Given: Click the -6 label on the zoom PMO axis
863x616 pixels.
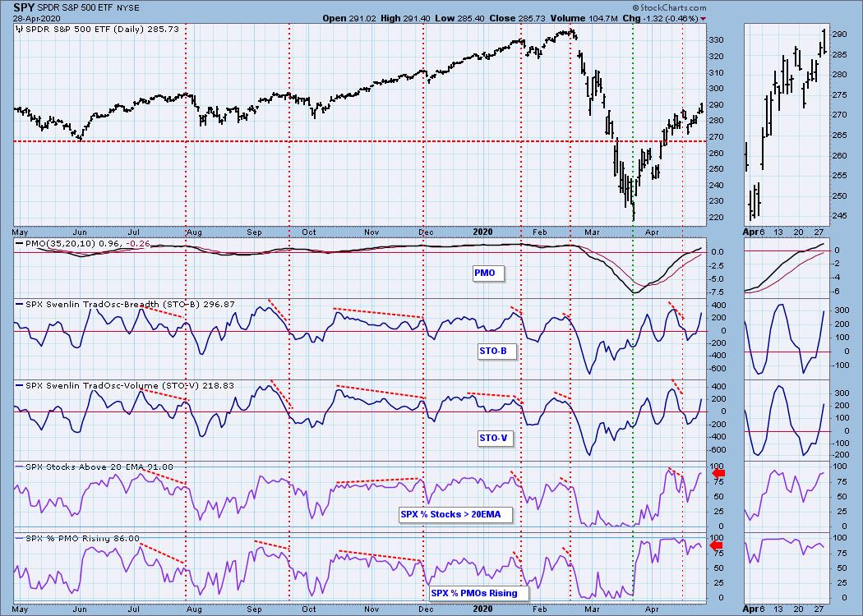Looking at the screenshot, I should click(836, 292).
